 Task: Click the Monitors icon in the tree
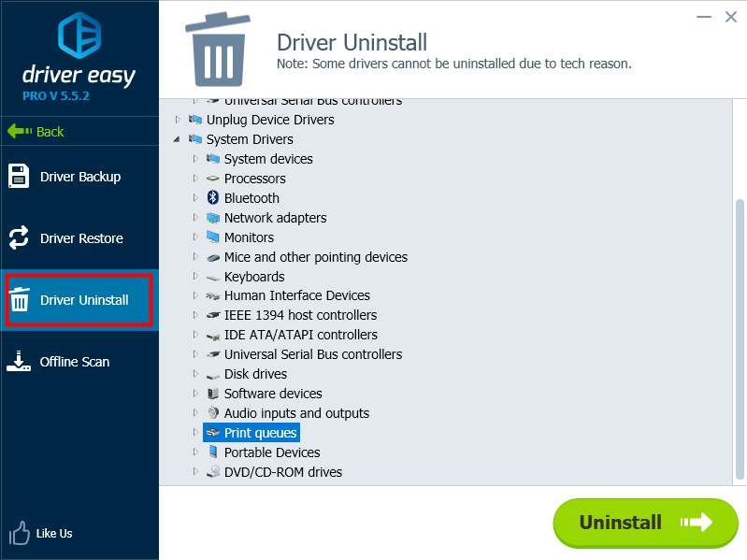coord(213,237)
